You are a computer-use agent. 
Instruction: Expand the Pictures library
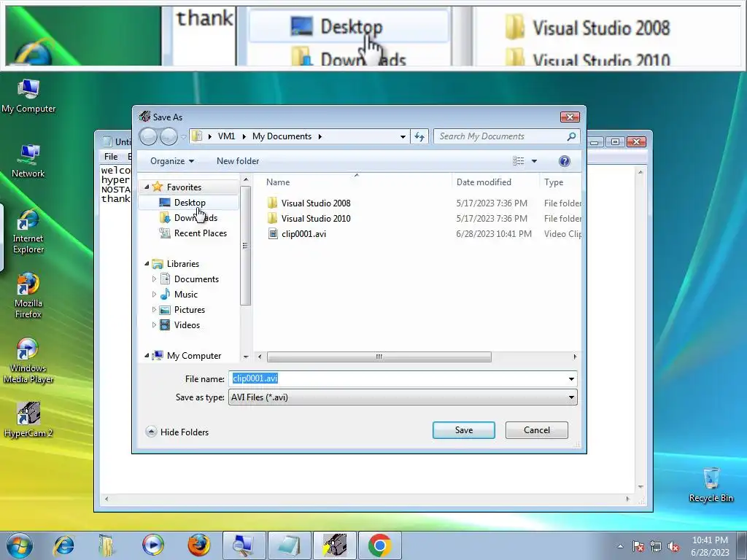[154, 309]
